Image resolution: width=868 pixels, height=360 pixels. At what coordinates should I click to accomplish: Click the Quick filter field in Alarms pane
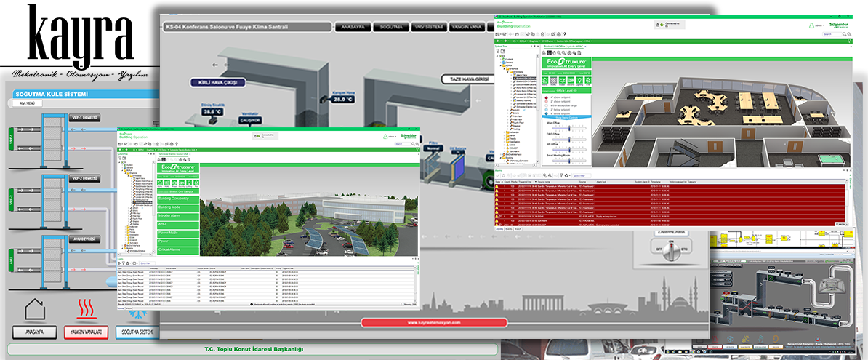pos(583,175)
